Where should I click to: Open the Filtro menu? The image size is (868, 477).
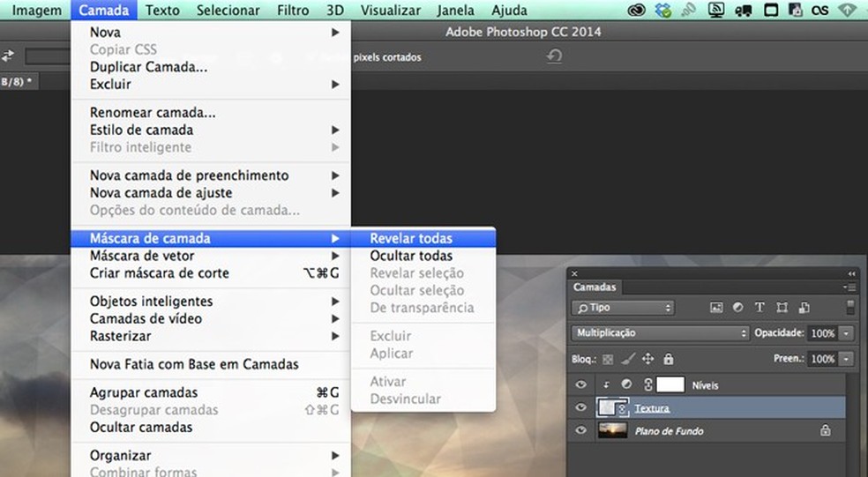pos(293,10)
